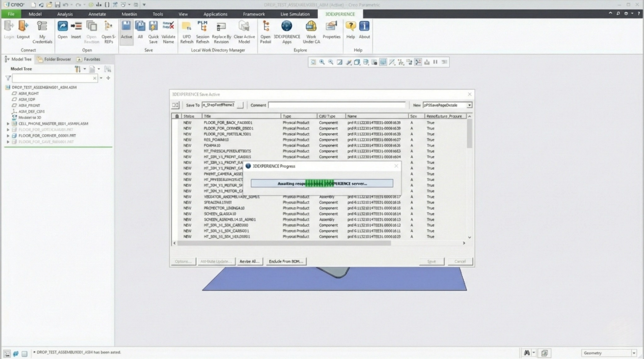Expand FLOOR_FOR_CORNER part tree node
644x359 pixels.
click(8, 136)
